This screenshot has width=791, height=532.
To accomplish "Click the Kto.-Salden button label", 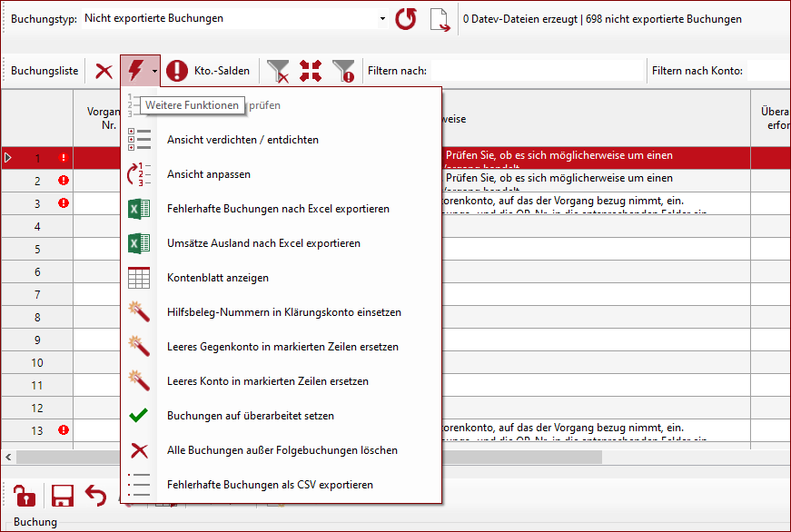I will coord(222,71).
